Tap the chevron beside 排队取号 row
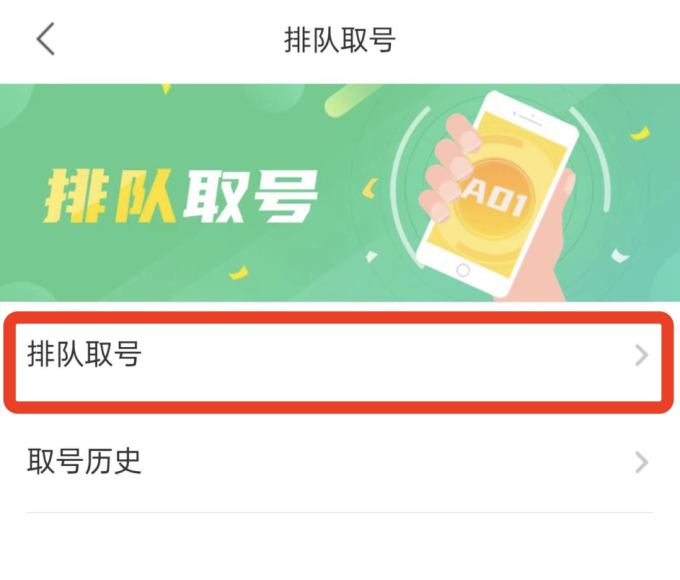Screen dimensions: 680x580 click(x=641, y=355)
